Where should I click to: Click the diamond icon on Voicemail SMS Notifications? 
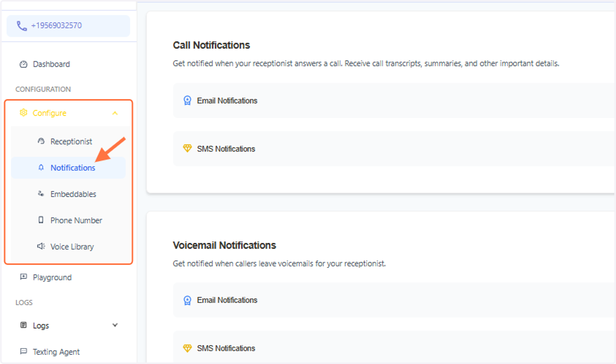[x=187, y=348]
